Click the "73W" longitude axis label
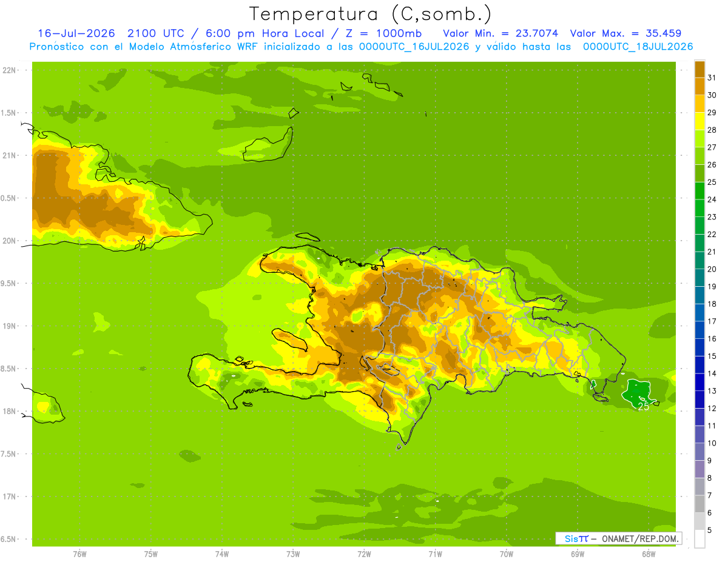The image size is (728, 562). pyautogui.click(x=293, y=554)
